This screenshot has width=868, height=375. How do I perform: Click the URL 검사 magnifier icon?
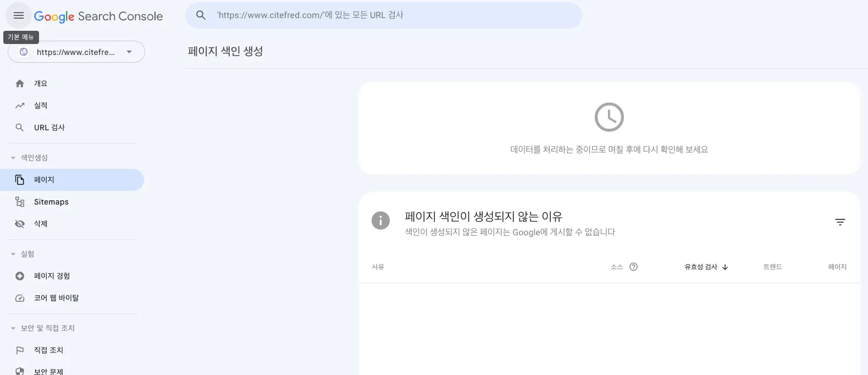tap(20, 128)
